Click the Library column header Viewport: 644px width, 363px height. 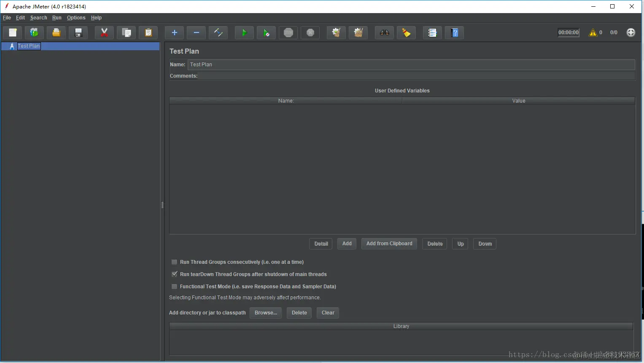click(401, 326)
